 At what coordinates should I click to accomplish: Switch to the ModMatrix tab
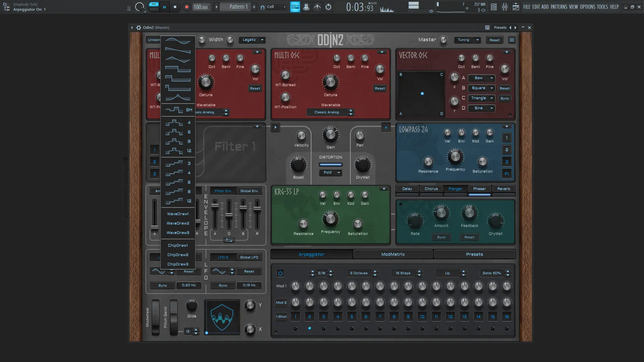(393, 254)
